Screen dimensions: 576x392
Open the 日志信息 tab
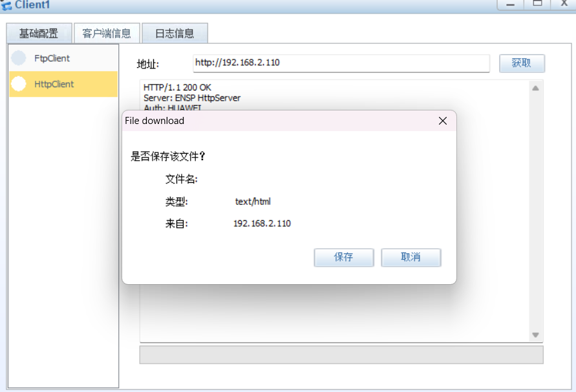[175, 34]
